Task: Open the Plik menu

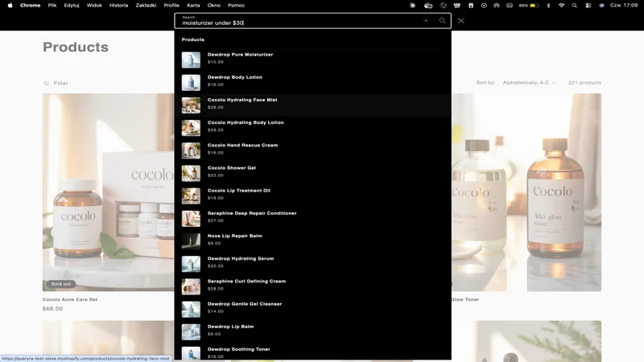Action: [52, 6]
